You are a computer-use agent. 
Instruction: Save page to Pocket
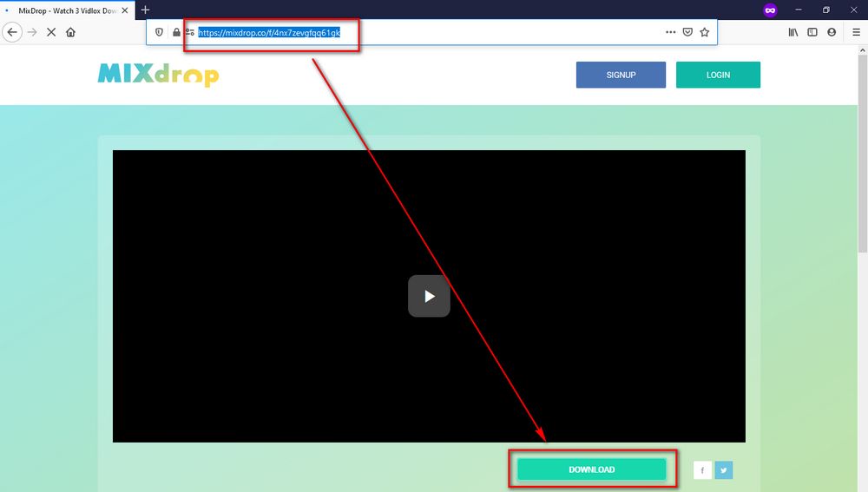687,32
